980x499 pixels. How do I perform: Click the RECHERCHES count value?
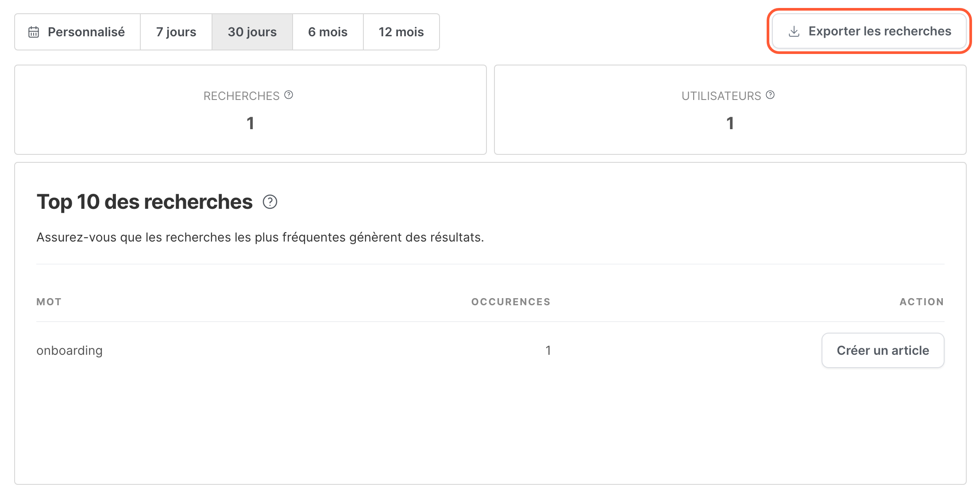(251, 123)
